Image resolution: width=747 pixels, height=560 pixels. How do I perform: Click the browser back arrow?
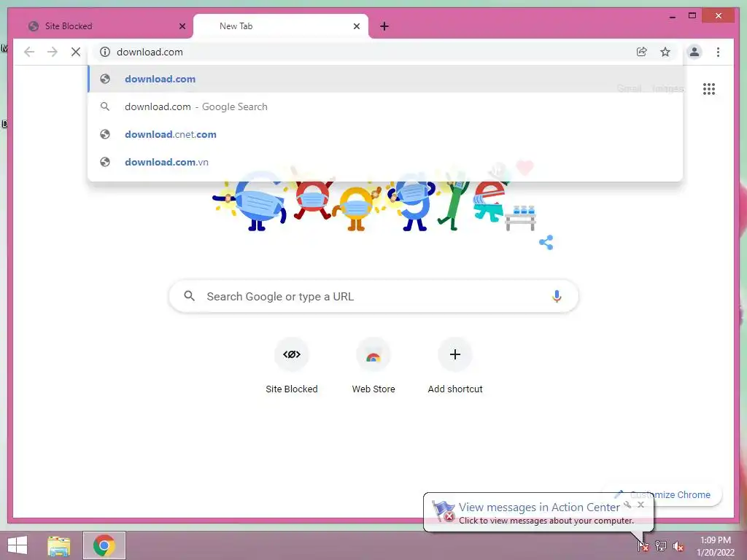click(x=29, y=52)
